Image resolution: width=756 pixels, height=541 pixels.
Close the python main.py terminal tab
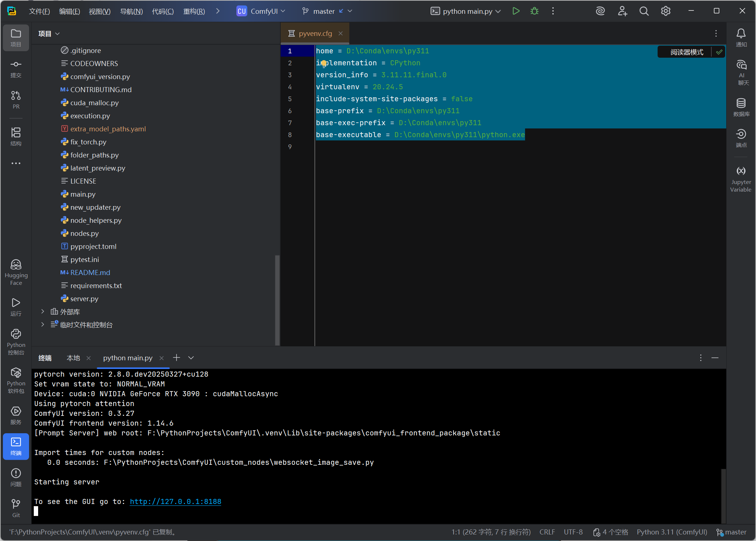click(162, 358)
